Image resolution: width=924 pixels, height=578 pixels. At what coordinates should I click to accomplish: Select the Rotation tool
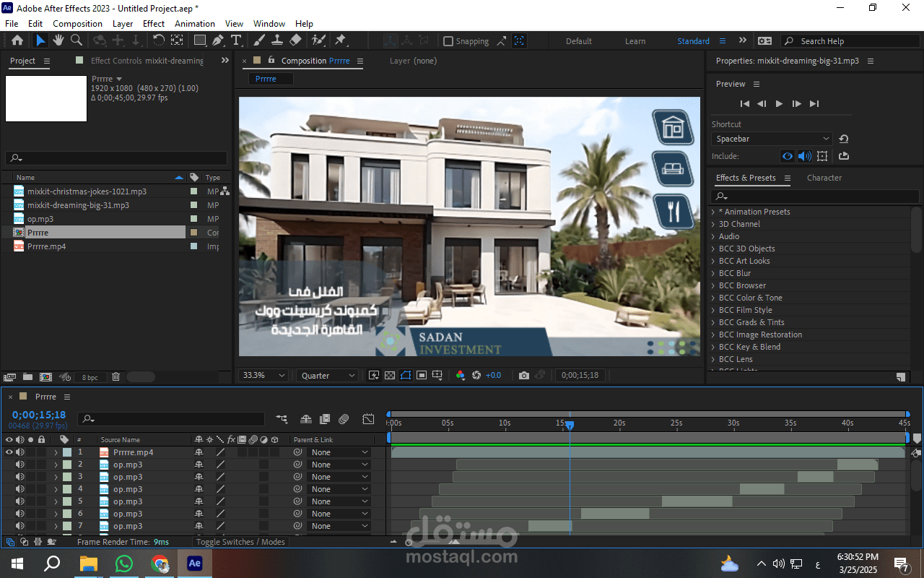(158, 40)
